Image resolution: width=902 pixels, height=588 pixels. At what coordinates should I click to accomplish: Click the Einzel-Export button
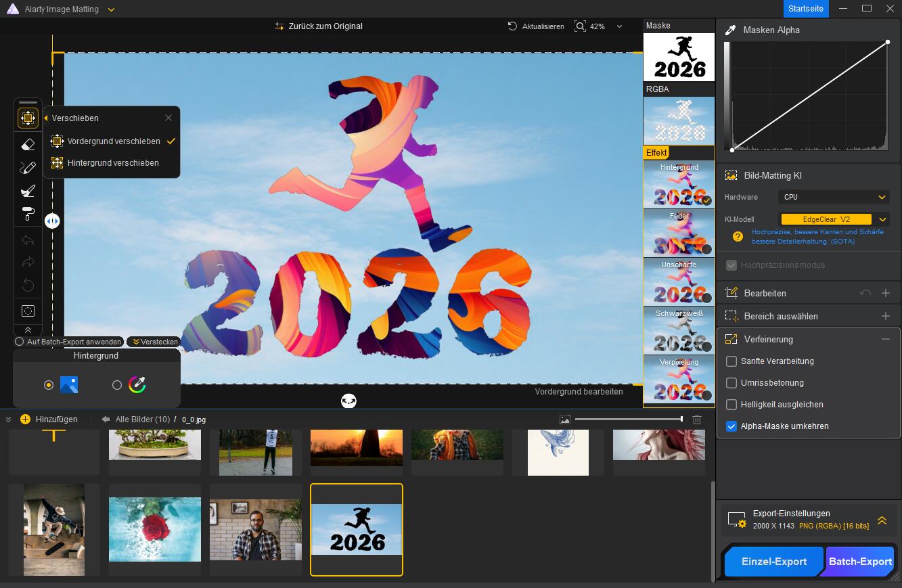coord(773,562)
